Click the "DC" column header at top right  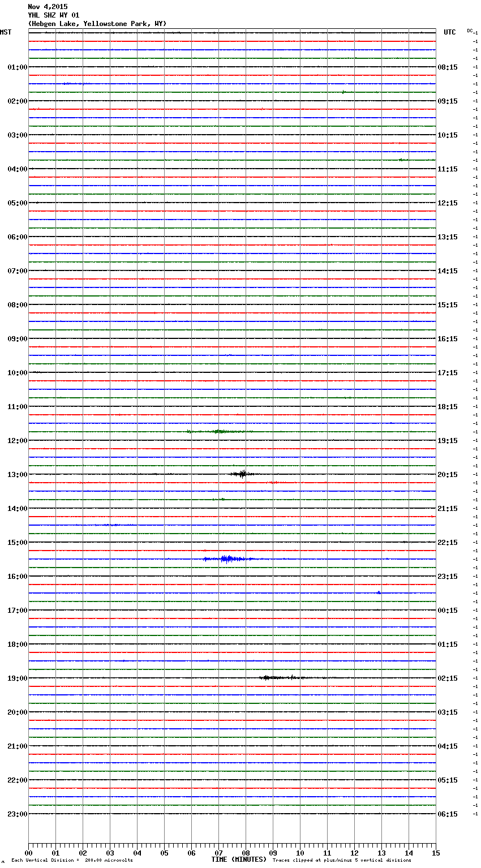(x=470, y=31)
